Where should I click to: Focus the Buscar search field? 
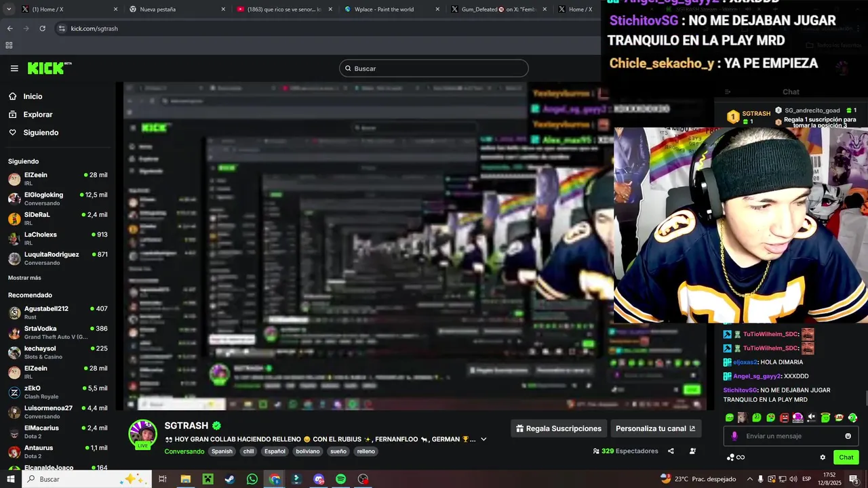[434, 68]
